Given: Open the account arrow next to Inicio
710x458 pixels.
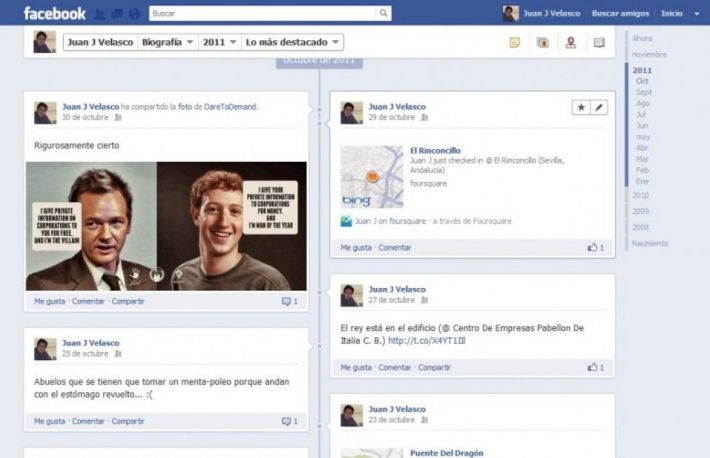Looking at the screenshot, I should point(694,14).
